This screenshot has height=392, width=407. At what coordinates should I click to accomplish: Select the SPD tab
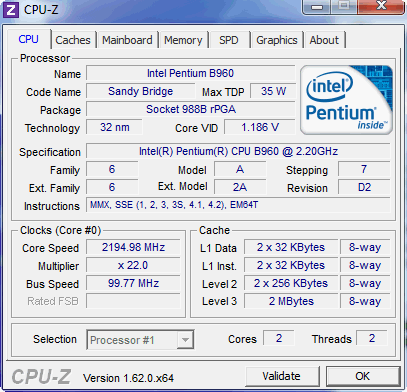click(x=229, y=40)
